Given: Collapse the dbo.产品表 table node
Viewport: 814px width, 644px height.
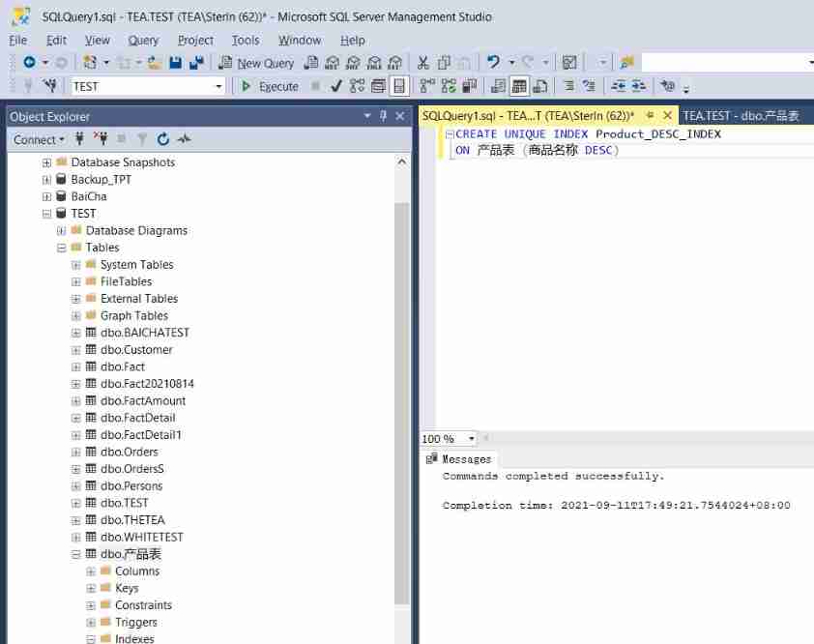Looking at the screenshot, I should click(x=75, y=555).
